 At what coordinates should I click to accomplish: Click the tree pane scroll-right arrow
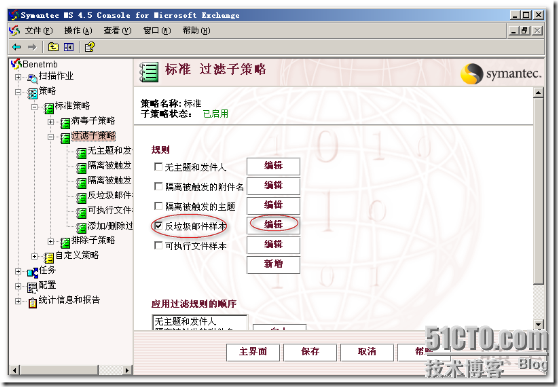pos(127,370)
